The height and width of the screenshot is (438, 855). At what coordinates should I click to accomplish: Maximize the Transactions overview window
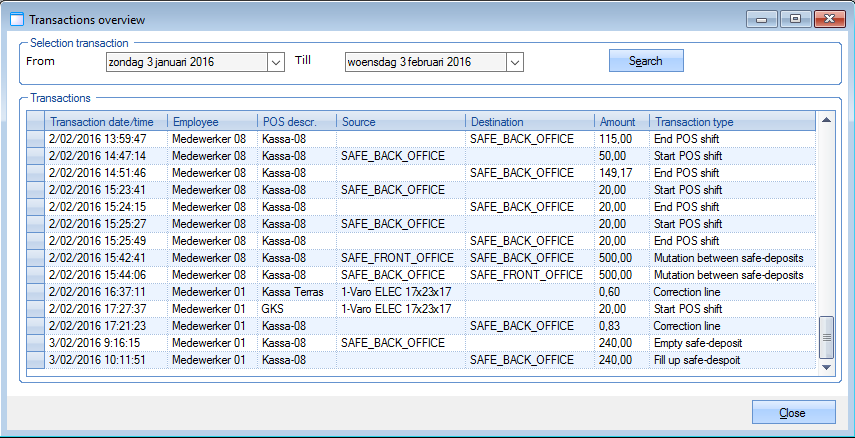[796, 19]
